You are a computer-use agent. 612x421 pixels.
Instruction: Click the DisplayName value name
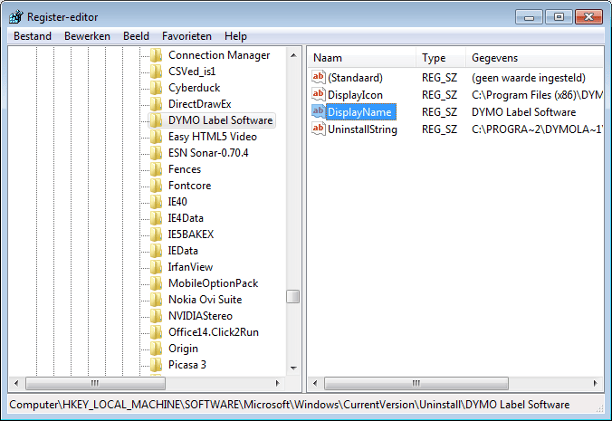coord(361,112)
